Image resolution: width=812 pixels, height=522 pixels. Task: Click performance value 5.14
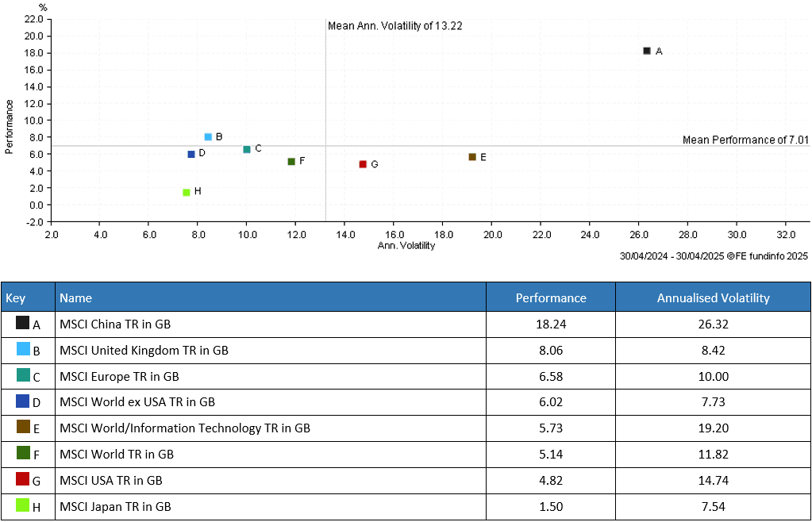pyautogui.click(x=551, y=455)
